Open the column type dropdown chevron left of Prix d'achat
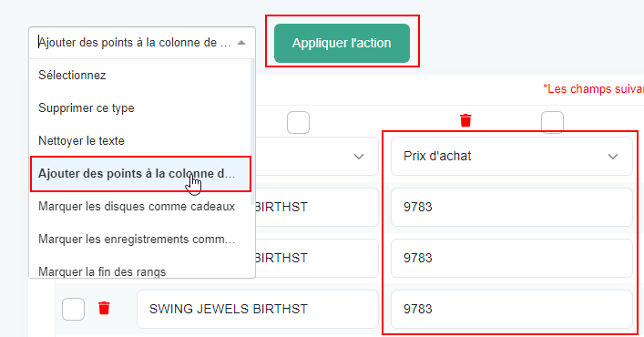 pos(359,157)
